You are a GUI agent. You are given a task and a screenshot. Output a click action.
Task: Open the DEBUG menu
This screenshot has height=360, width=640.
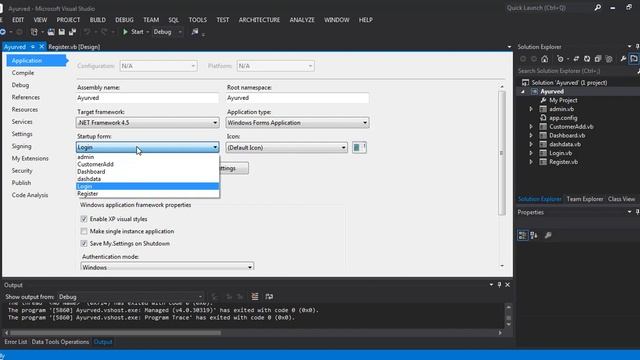124,20
